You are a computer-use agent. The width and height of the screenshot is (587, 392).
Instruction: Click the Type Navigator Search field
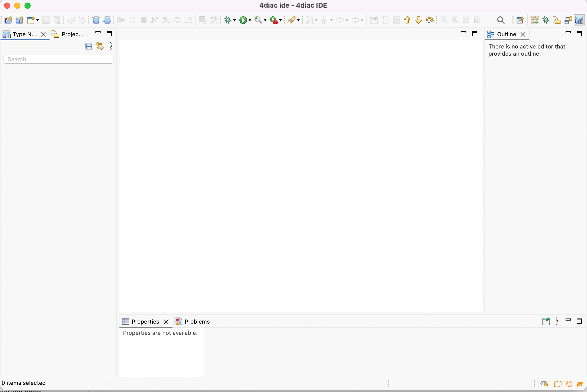pos(58,59)
